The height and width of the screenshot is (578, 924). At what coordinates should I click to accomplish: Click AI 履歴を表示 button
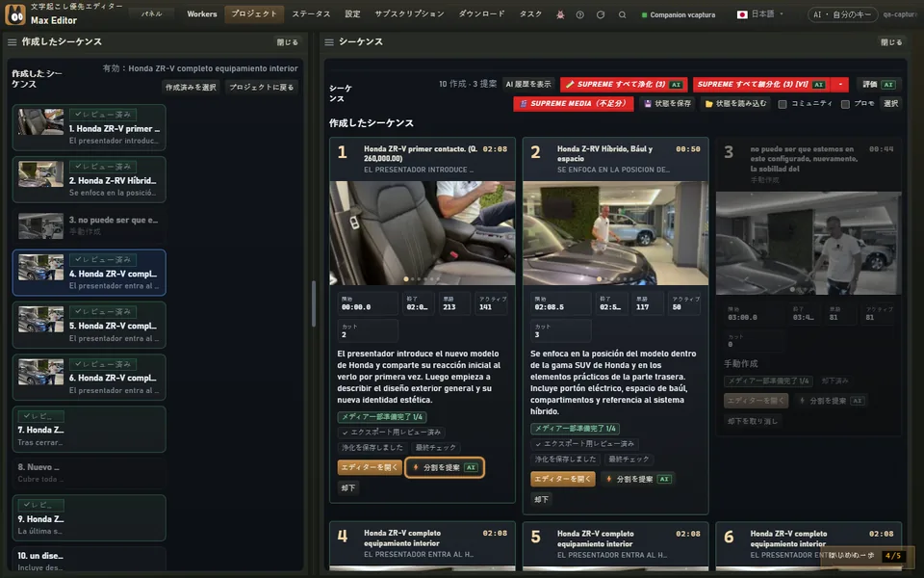click(528, 85)
